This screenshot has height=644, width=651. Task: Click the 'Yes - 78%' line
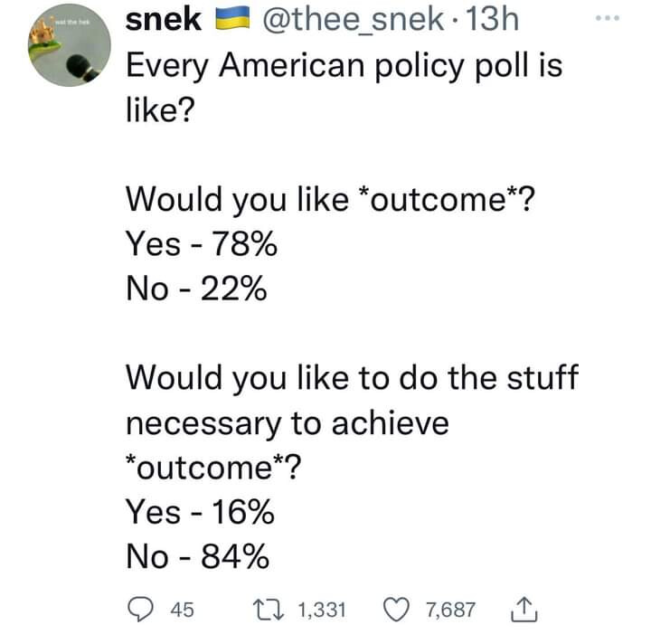point(200,242)
